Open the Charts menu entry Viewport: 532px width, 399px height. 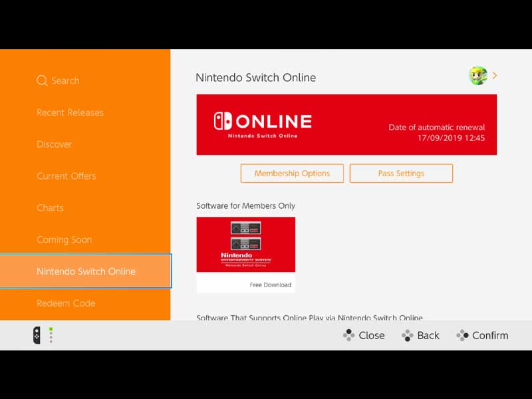pyautogui.click(x=50, y=208)
